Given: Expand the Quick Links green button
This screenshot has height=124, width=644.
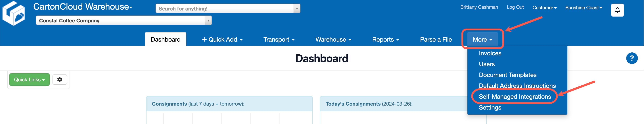Looking at the screenshot, I should (30, 80).
